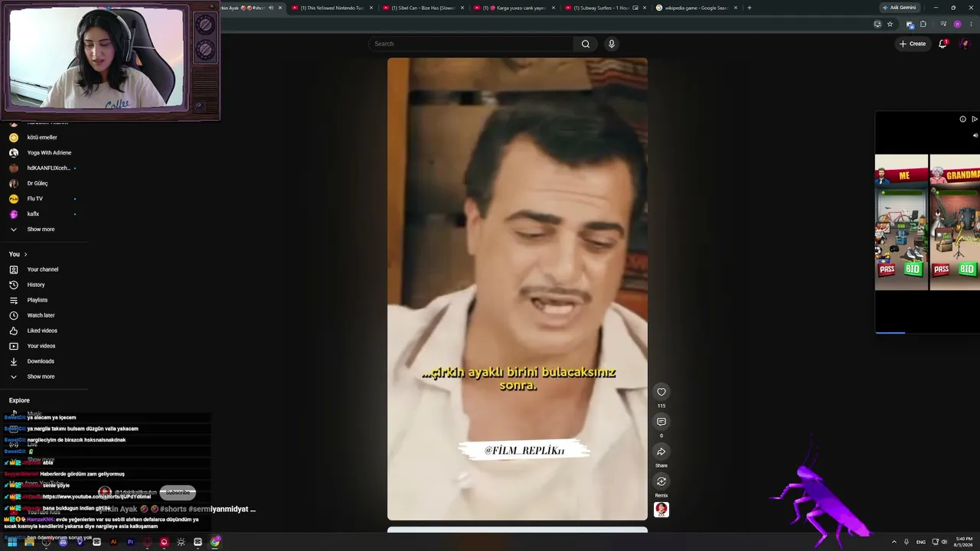The width and height of the screenshot is (980, 551).
Task: Open the next Short below
Action: pos(518,530)
